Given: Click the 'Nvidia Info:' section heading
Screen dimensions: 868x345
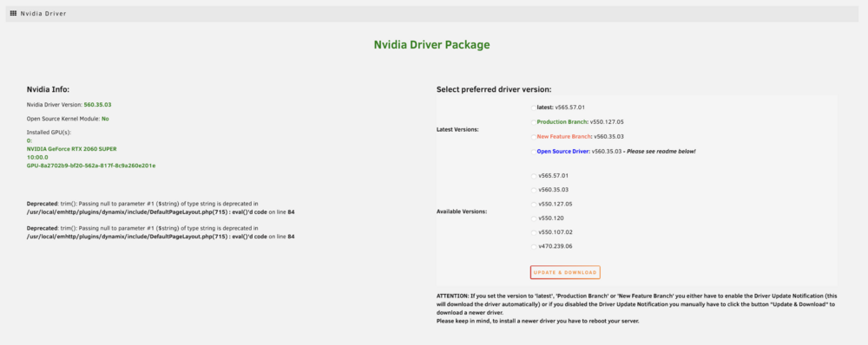Looking at the screenshot, I should tap(48, 89).
